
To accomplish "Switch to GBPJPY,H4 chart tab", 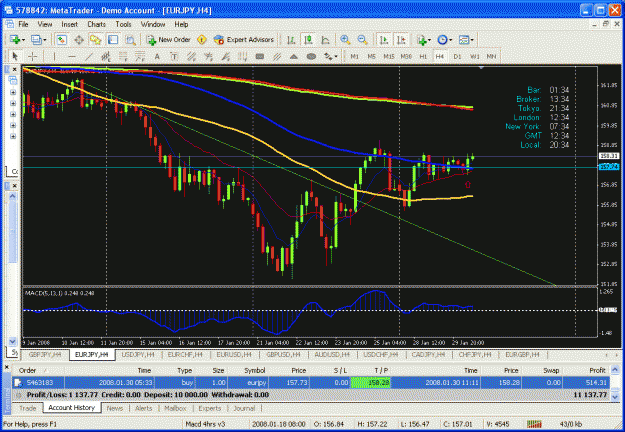I will click(x=45, y=354).
